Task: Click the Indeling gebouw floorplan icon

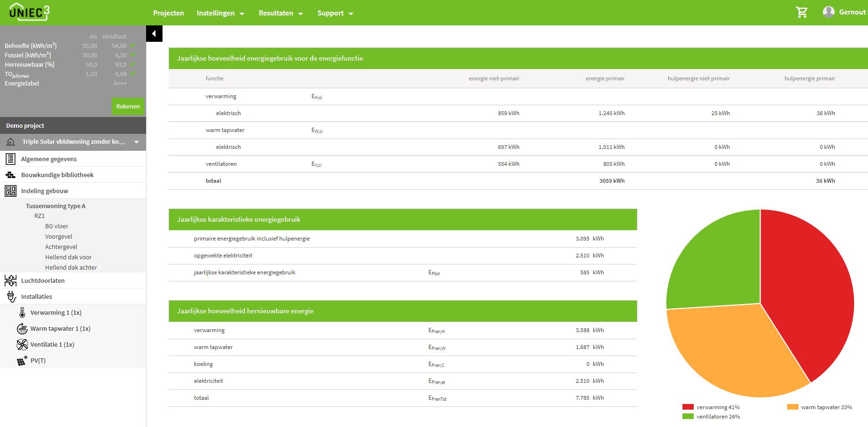Action: click(x=10, y=191)
